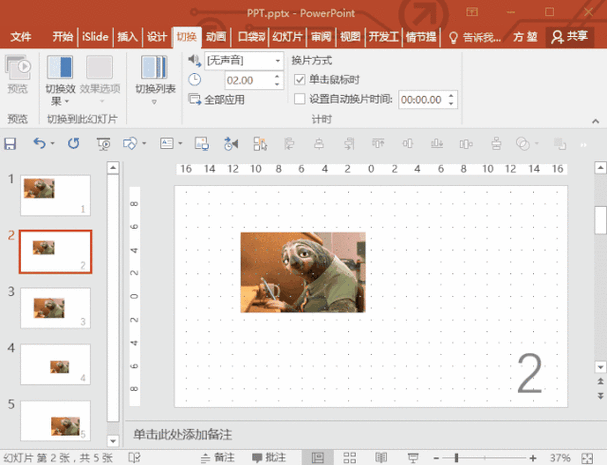Switch to slide sorter view in status bar
This screenshot has height=465, width=607.
coord(350,458)
